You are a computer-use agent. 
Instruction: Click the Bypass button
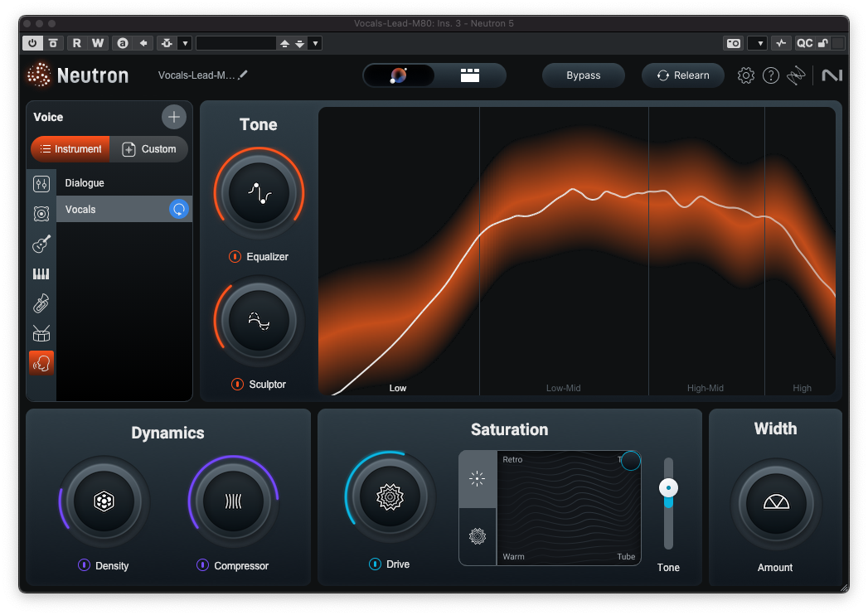(x=584, y=75)
